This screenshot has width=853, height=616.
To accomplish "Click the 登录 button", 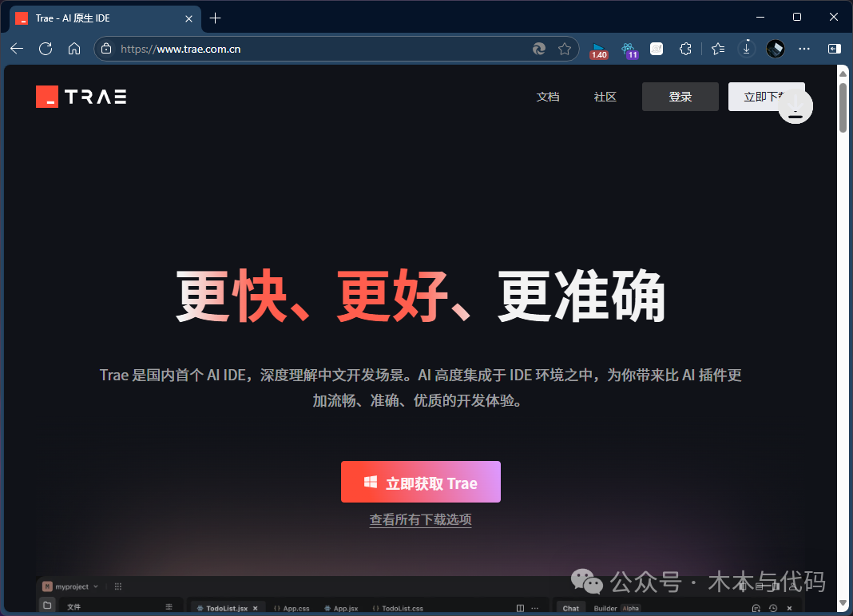I will click(680, 97).
